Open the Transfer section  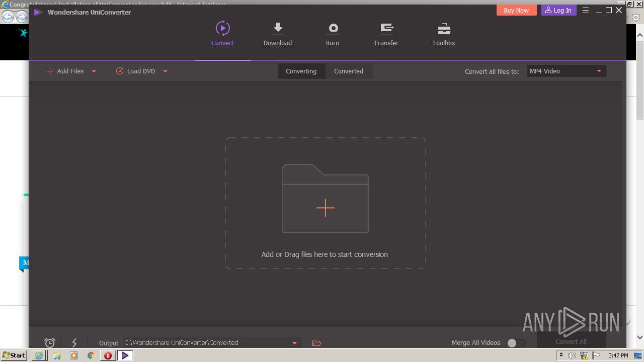(386, 34)
